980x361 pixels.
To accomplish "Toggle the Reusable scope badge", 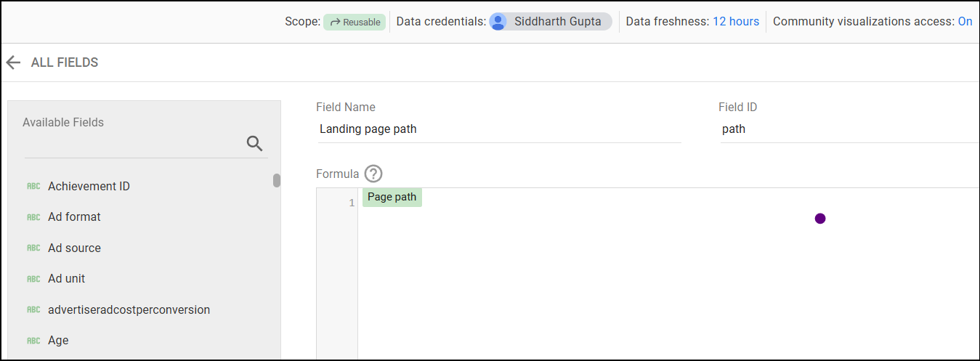I will 355,22.
